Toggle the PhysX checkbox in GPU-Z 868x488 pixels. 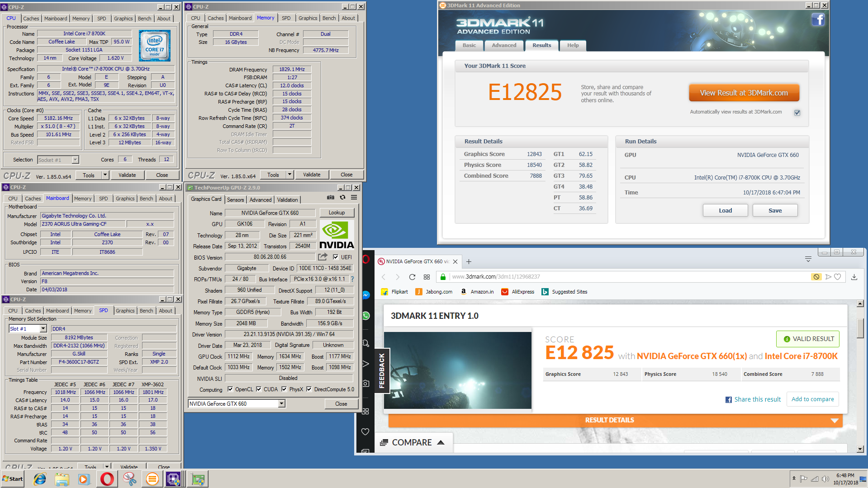284,389
